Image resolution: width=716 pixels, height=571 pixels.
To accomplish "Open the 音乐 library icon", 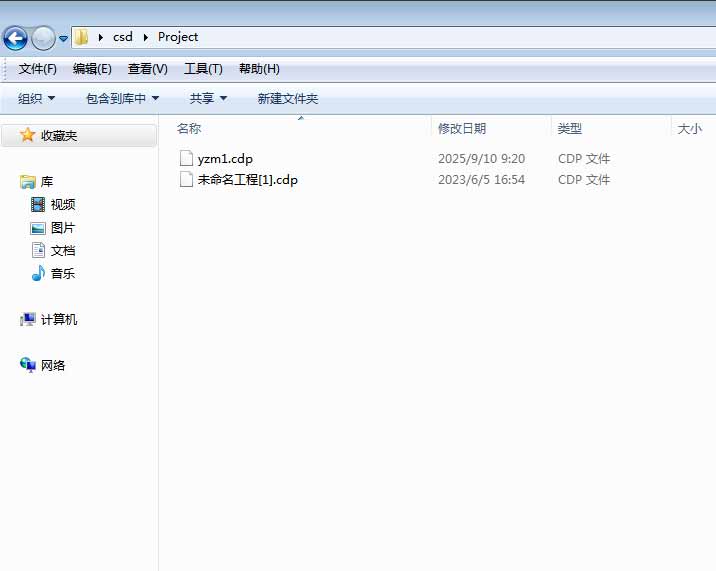I will click(x=38, y=274).
